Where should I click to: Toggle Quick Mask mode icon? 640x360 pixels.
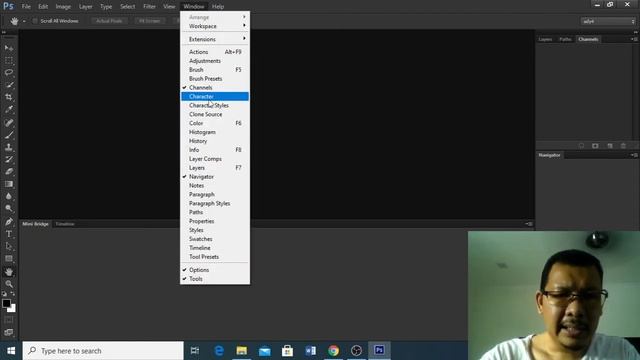(x=9, y=320)
